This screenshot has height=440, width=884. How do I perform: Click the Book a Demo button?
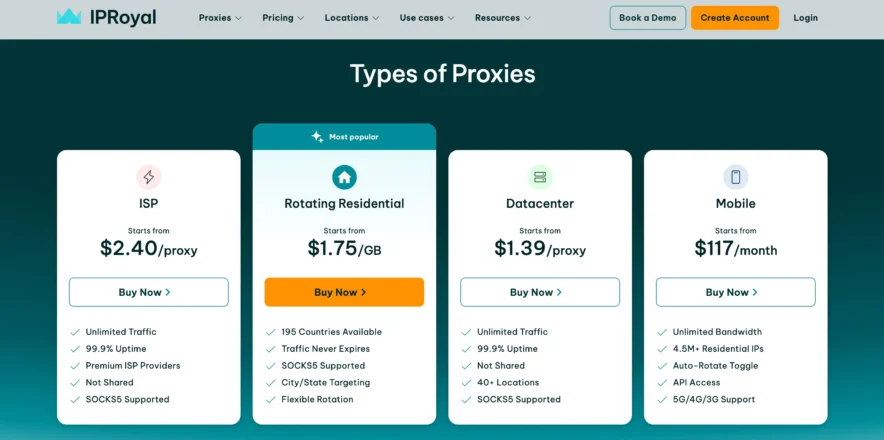pyautogui.click(x=647, y=18)
